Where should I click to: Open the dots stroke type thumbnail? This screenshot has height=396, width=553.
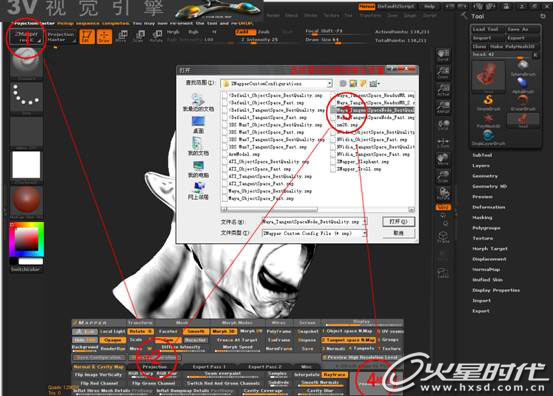[x=26, y=97]
